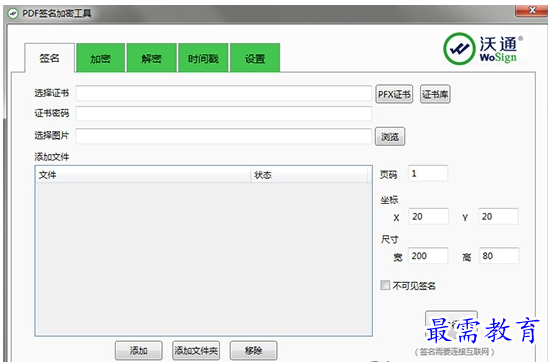Click the 添加文件夹 button
The height and width of the screenshot is (362, 548).
(196, 350)
